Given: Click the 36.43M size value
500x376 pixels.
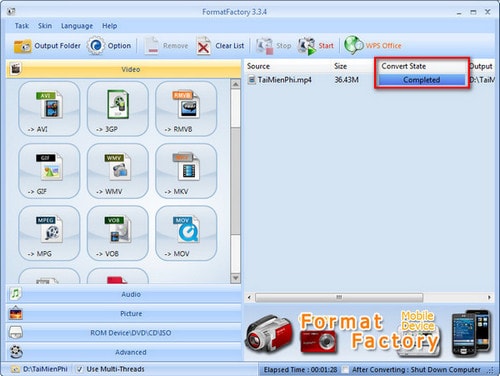Looking at the screenshot, I should tap(347, 80).
